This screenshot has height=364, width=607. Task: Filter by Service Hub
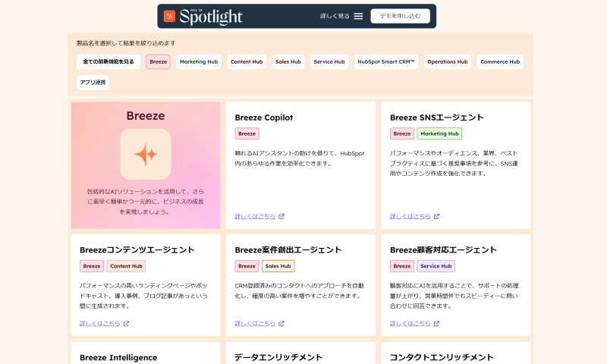329,62
